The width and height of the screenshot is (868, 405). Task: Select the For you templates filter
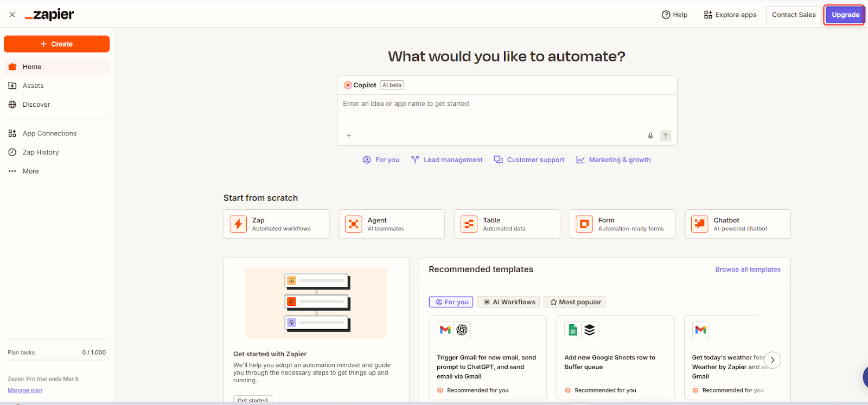tap(451, 302)
